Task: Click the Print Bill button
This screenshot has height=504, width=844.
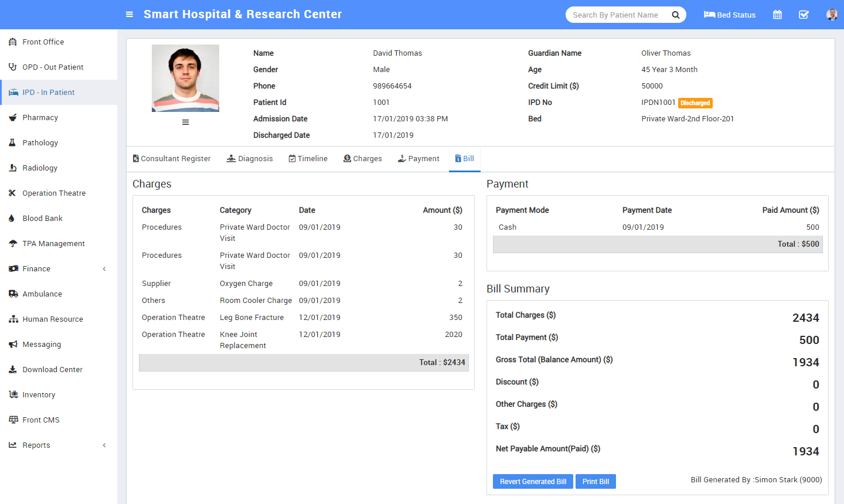Action: [x=595, y=482]
